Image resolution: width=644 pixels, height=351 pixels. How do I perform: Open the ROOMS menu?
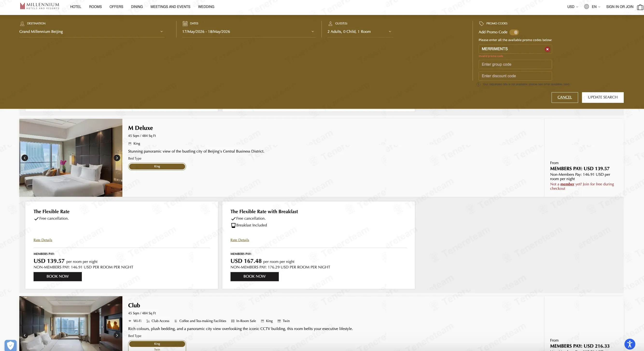[95, 7]
